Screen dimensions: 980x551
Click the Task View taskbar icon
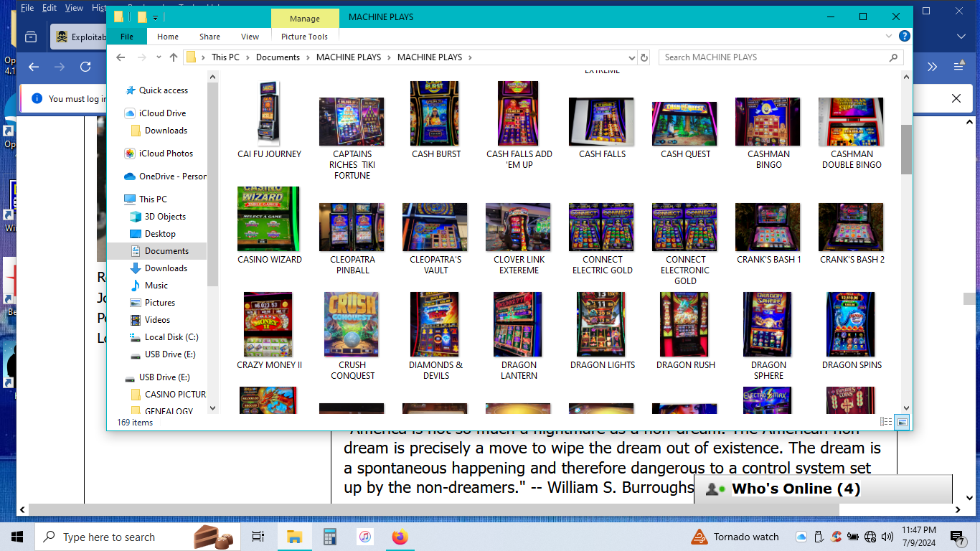tap(258, 537)
